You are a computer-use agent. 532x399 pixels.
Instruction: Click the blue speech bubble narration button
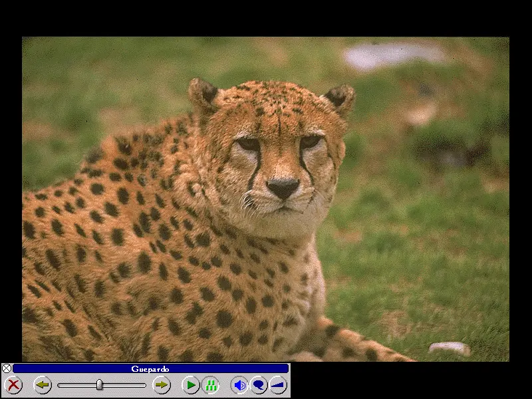point(259,385)
